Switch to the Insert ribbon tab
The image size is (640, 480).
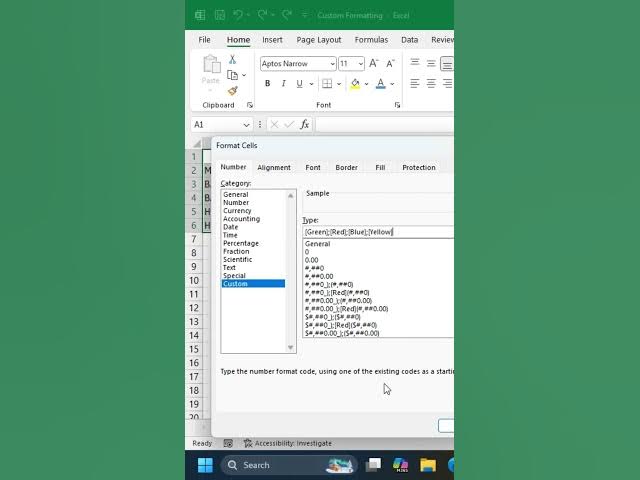click(x=272, y=40)
